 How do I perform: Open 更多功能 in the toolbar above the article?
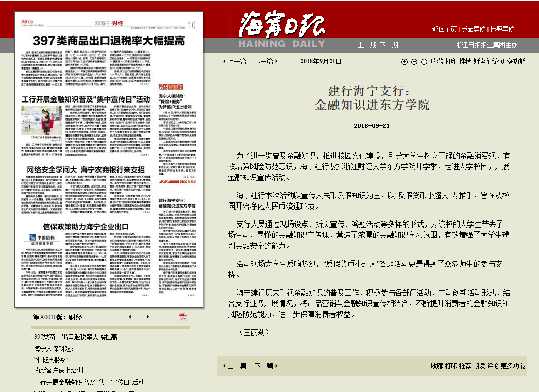tap(513, 61)
